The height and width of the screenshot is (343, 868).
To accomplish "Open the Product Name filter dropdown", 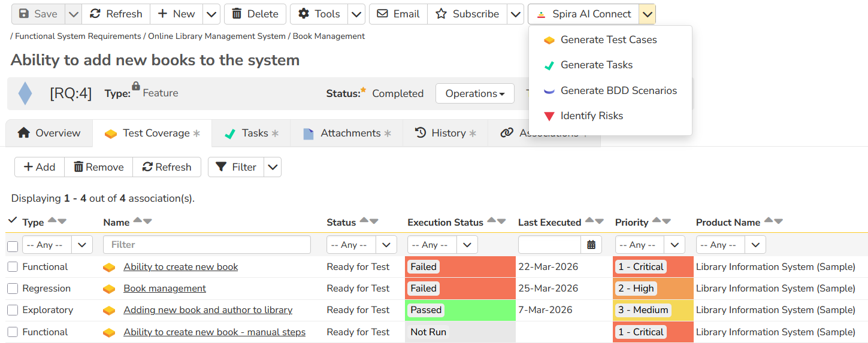I will coord(731,245).
